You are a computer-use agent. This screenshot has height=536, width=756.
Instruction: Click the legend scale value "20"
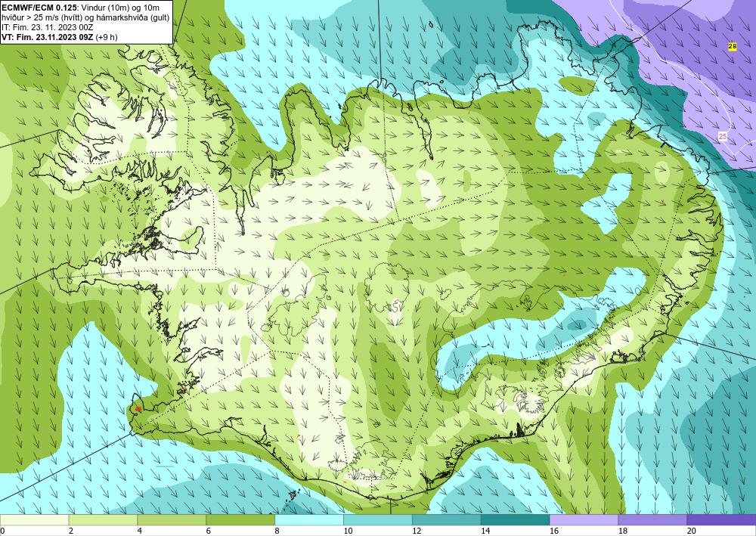click(692, 531)
